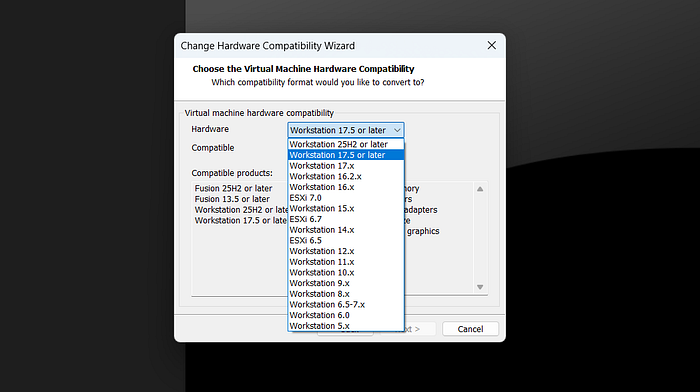Click scroll down arrow in limitations list
The image size is (700, 392).
(480, 287)
